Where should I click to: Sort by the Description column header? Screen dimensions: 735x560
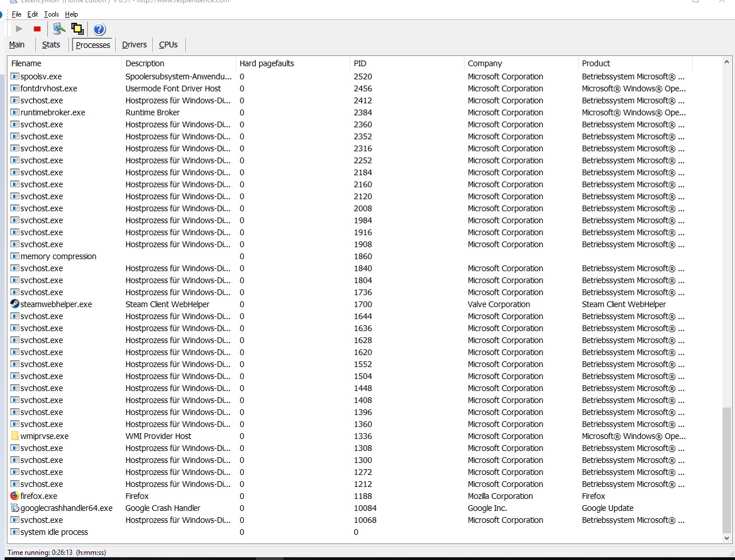pyautogui.click(x=179, y=63)
